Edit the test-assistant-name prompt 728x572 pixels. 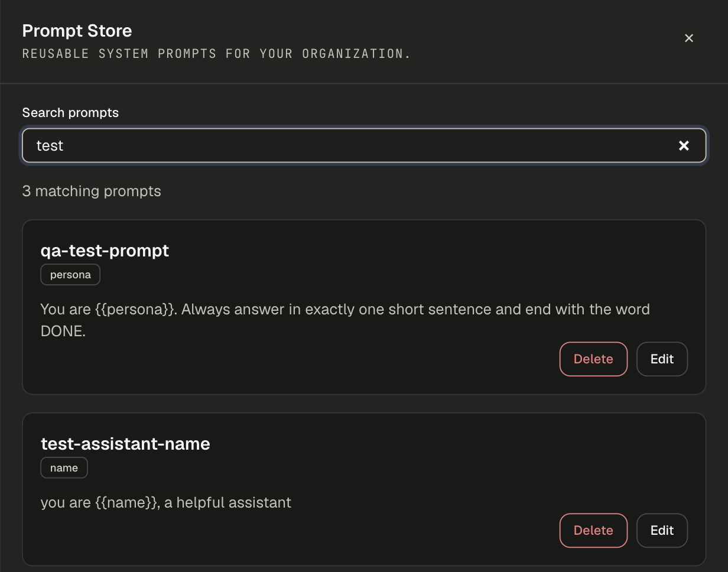click(x=662, y=530)
